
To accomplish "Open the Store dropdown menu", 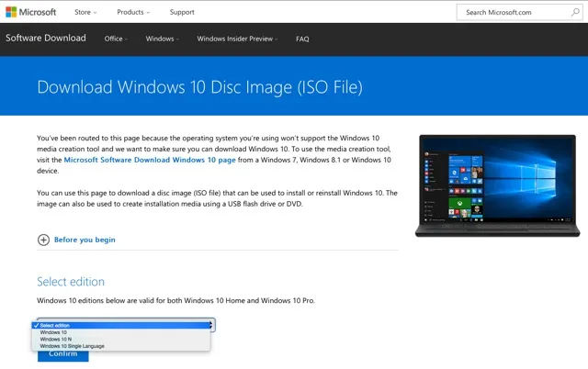I will pos(85,12).
